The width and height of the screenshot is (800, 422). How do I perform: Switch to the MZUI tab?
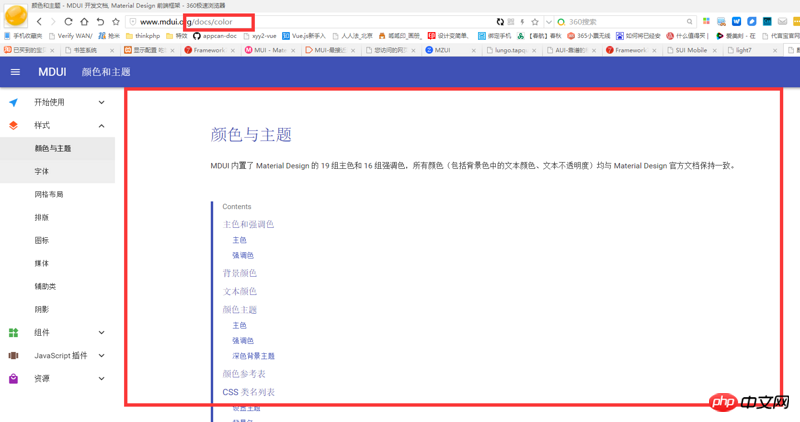[x=451, y=50]
